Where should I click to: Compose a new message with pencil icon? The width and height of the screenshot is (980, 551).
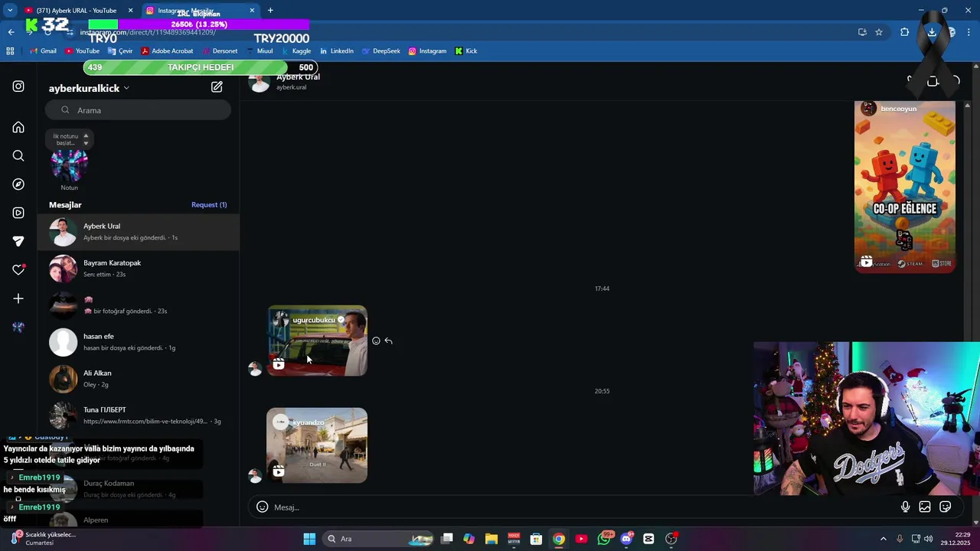click(x=217, y=87)
